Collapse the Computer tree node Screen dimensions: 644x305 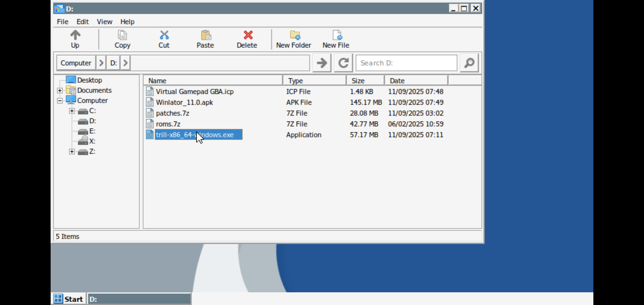click(x=60, y=101)
